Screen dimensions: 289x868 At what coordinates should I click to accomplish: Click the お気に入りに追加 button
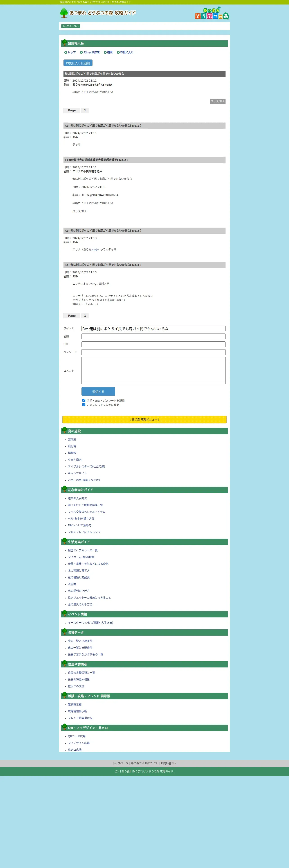click(x=78, y=63)
